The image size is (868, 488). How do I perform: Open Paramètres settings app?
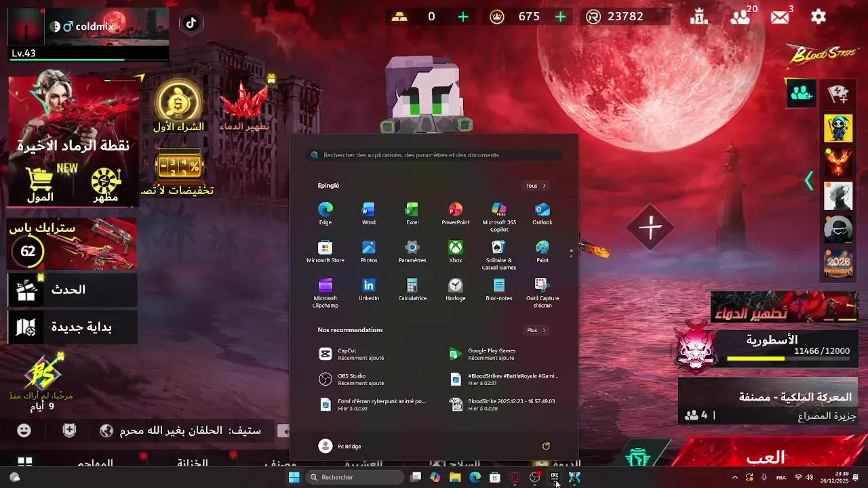(x=412, y=251)
